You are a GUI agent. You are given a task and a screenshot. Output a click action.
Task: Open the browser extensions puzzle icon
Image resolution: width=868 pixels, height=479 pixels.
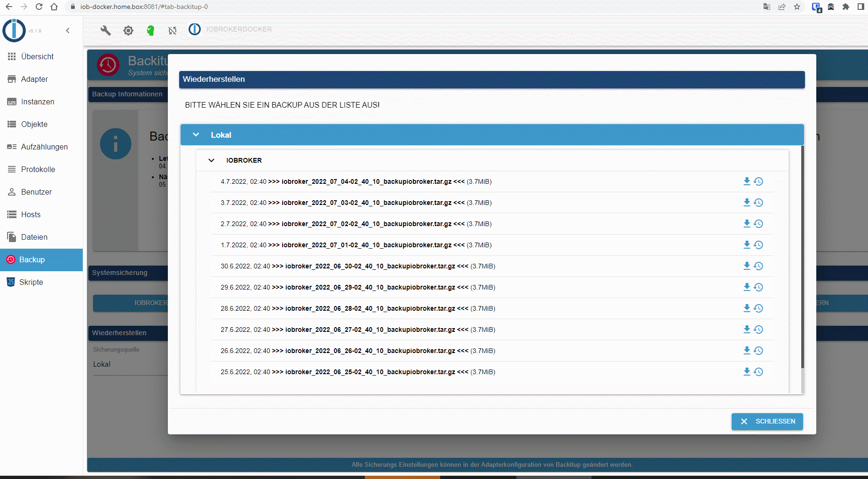845,7
